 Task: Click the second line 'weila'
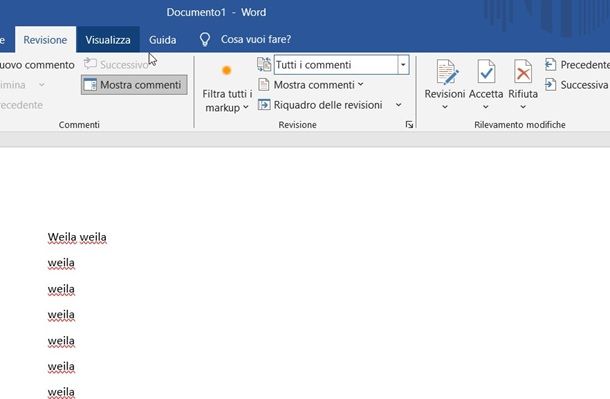[61, 263]
